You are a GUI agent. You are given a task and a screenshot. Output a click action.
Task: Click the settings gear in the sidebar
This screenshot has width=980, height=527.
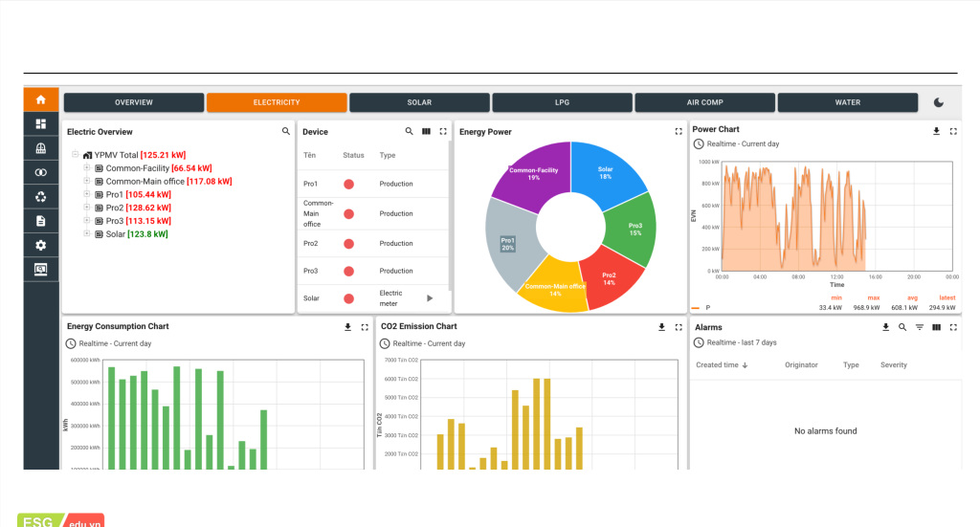click(40, 245)
